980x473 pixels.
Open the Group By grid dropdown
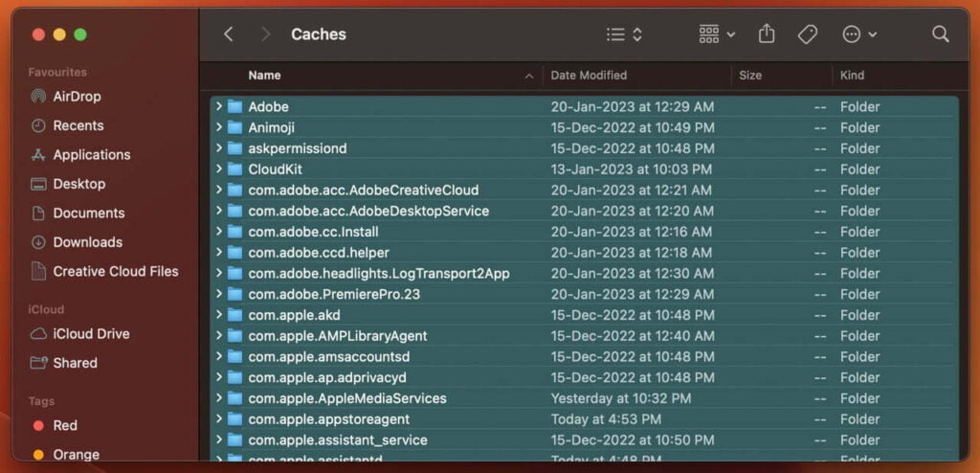[716, 34]
